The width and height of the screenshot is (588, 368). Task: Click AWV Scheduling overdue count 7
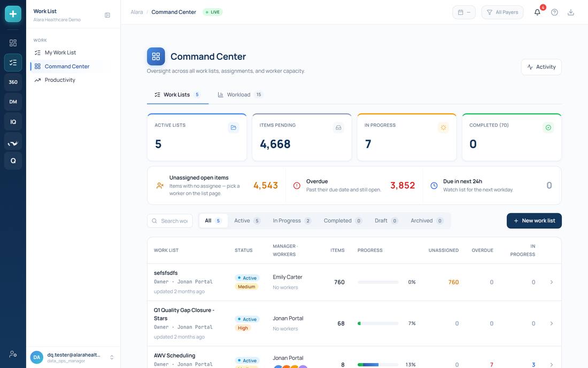491,365
